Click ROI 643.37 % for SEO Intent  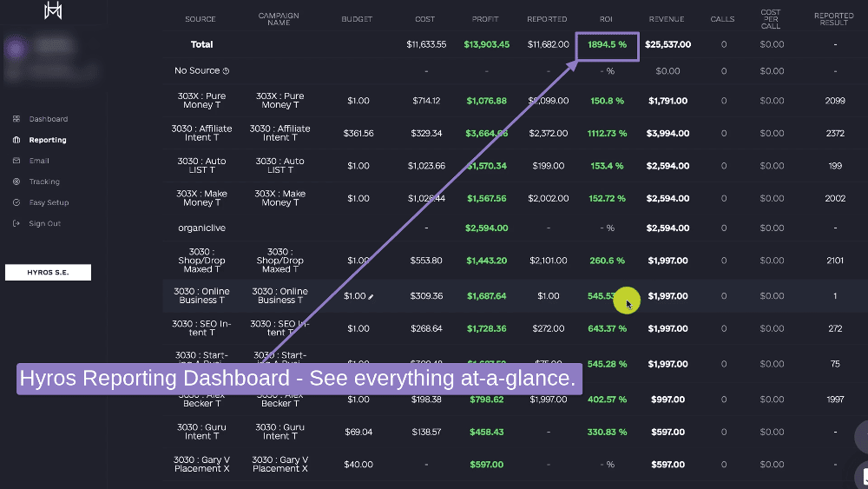608,329
